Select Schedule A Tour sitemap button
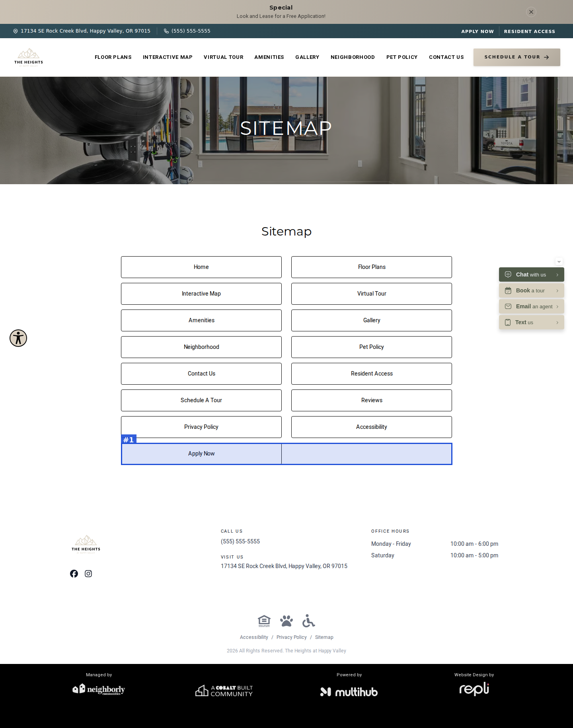The height and width of the screenshot is (728, 573). (201, 400)
